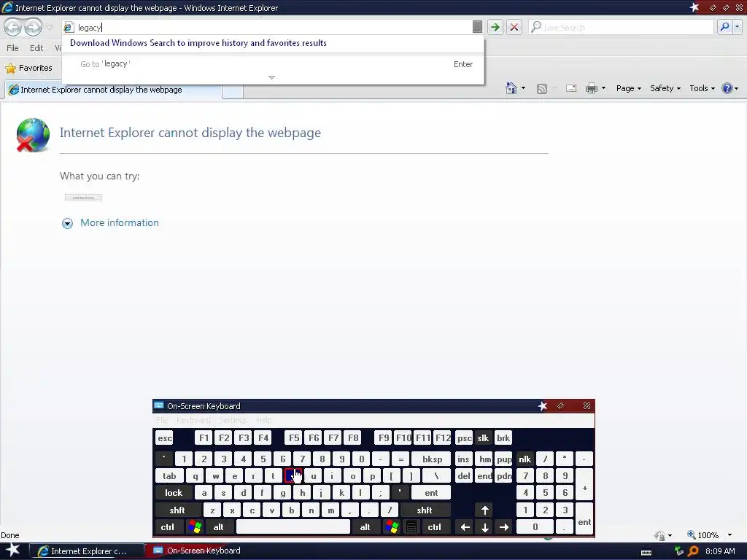
Task: Open the Safety menu
Action: pyautogui.click(x=665, y=88)
